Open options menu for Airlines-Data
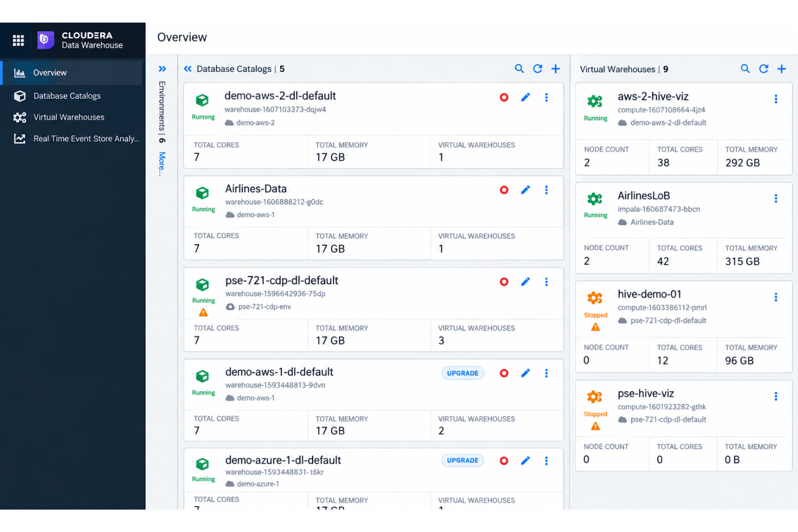798x532 pixels. click(x=546, y=190)
